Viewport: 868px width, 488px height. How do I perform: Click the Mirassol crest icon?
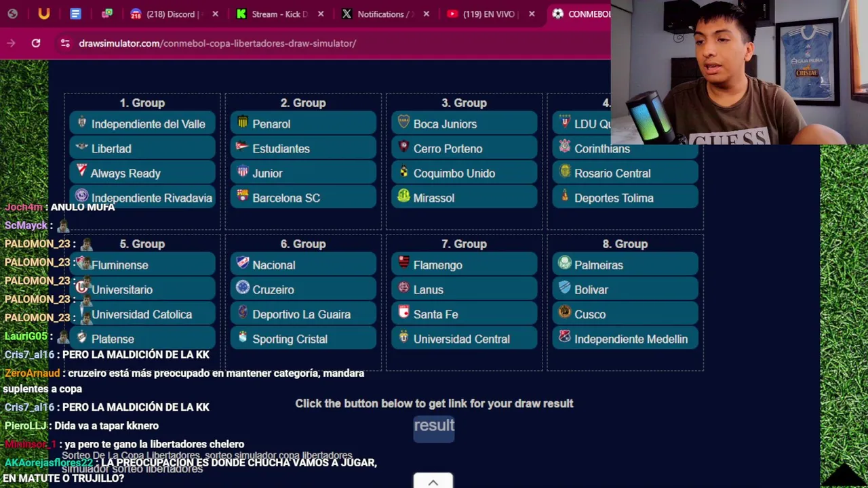tap(403, 197)
